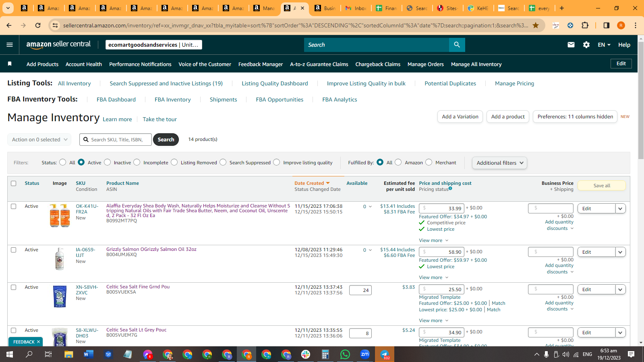
Task: Click the Add a Variation button
Action: (460, 117)
